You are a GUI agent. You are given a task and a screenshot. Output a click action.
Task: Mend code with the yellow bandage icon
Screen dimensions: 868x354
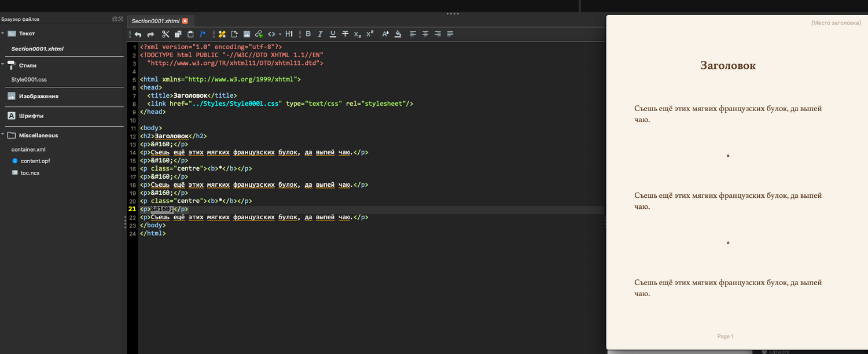click(x=222, y=34)
